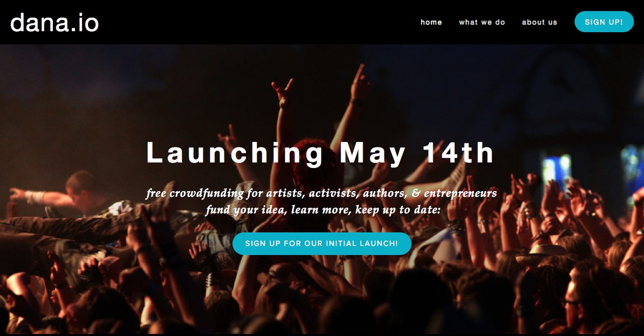Click '14th' in the headline
The width and height of the screenshot is (644, 336).
point(459,152)
